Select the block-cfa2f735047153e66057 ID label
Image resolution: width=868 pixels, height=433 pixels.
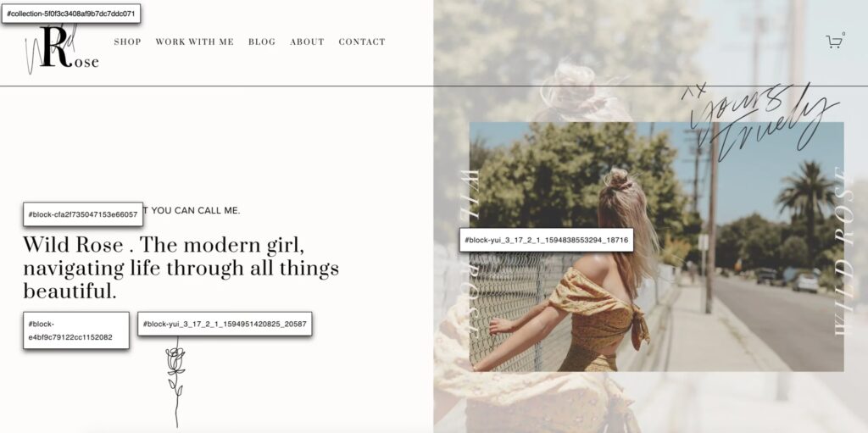coord(83,214)
